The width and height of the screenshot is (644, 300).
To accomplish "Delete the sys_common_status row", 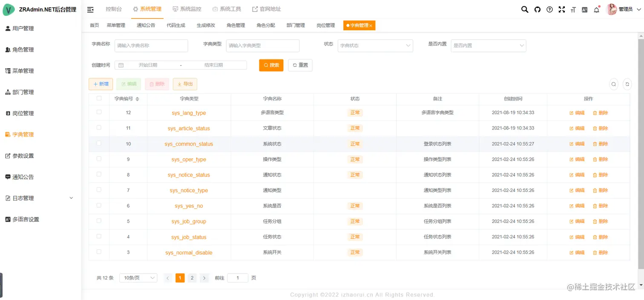I will (x=600, y=144).
